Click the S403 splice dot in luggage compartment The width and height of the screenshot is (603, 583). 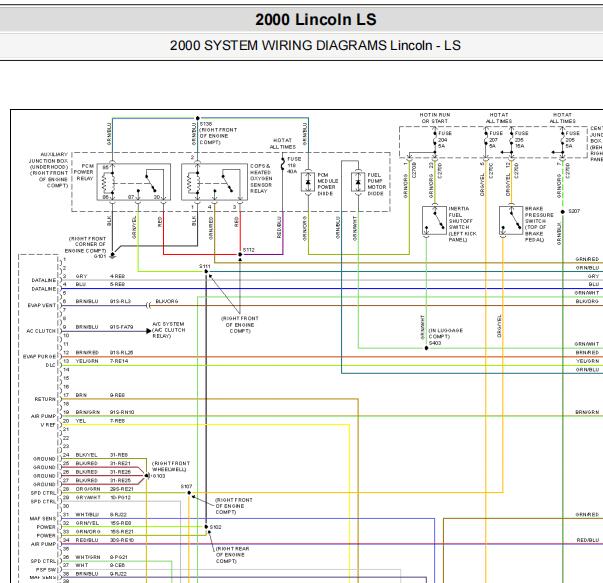426,348
